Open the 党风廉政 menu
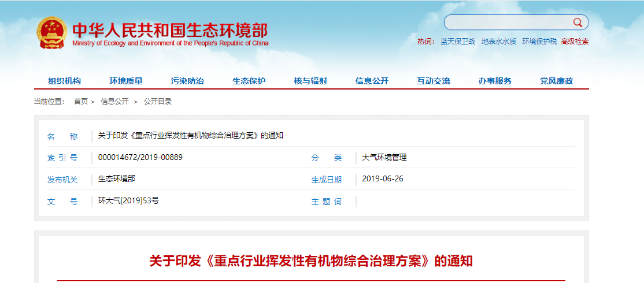 pos(556,81)
